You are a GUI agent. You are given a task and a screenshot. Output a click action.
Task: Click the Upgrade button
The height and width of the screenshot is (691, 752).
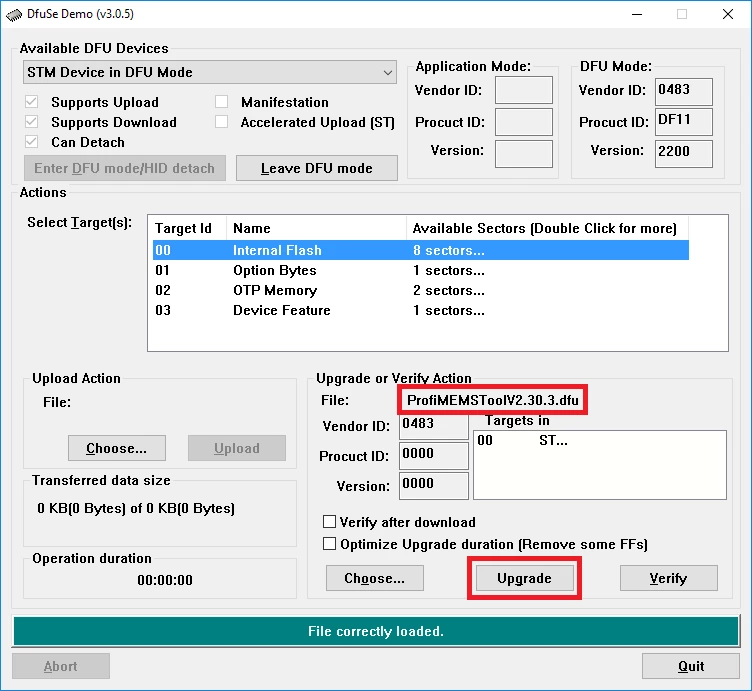coord(524,578)
